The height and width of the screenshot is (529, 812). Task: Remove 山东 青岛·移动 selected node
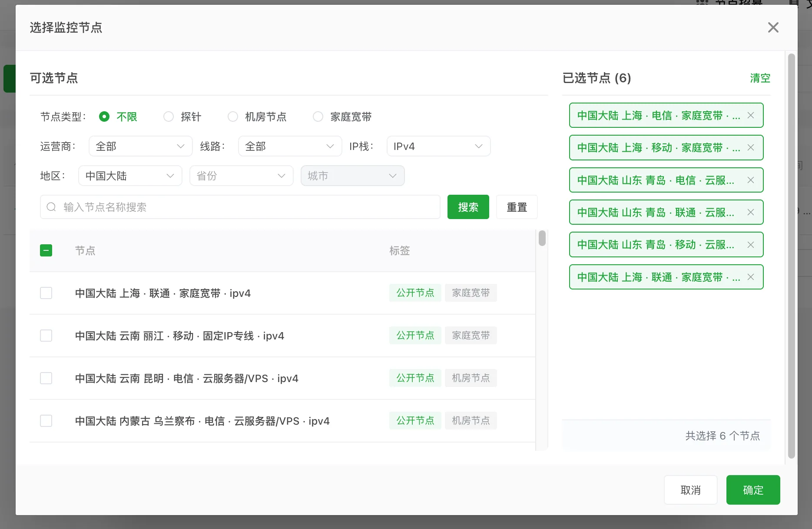click(750, 245)
